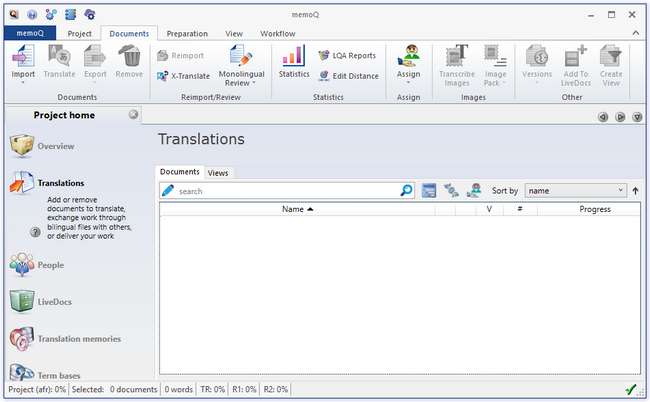650x402 pixels.
Task: Click the user assignment icon before Sort by
Action: coord(474,191)
